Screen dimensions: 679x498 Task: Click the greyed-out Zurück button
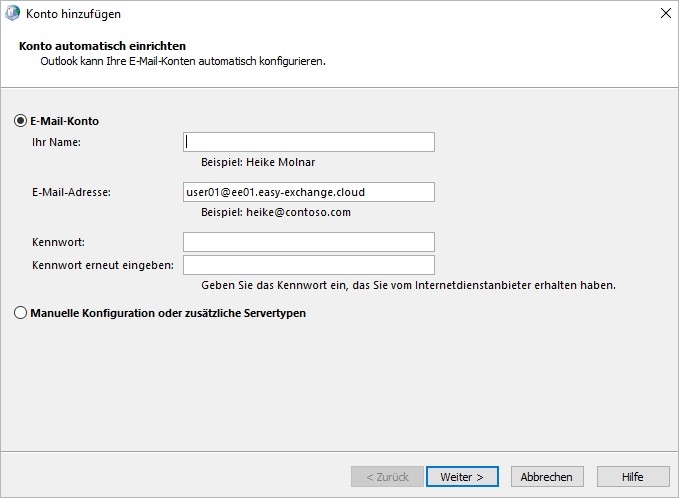pyautogui.click(x=387, y=476)
